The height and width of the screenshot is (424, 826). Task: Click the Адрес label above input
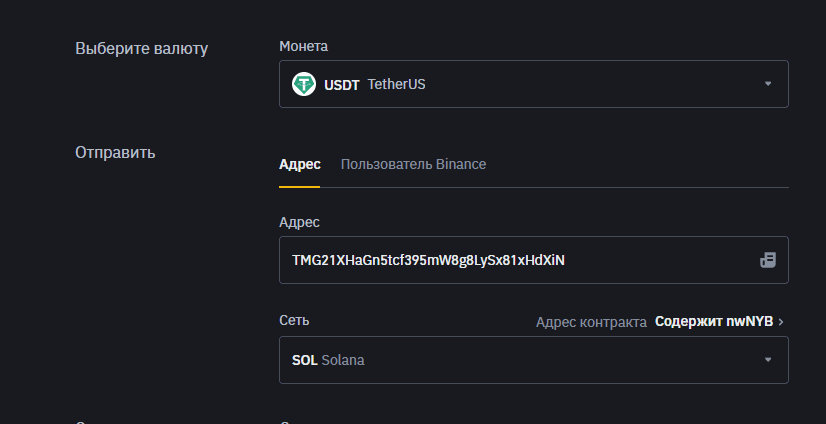[299, 221]
